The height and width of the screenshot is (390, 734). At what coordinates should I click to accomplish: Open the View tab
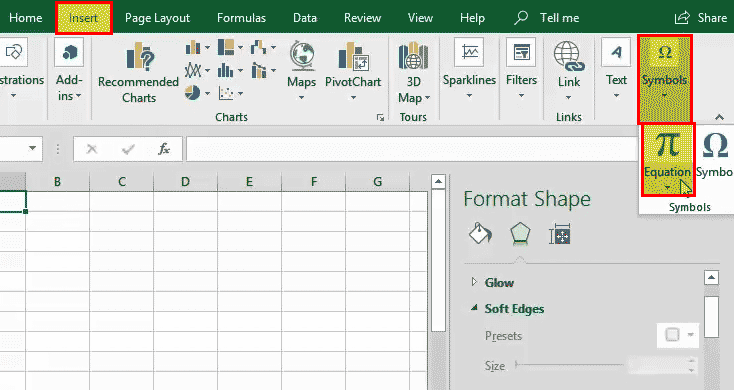click(420, 18)
